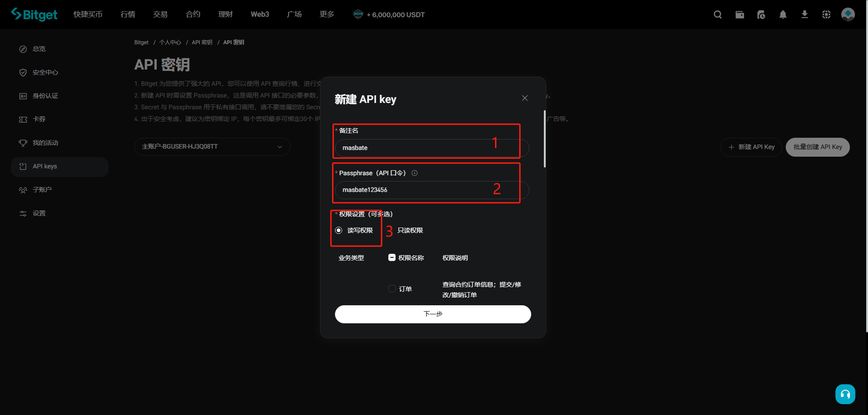Open the language globe icon

click(x=826, y=14)
